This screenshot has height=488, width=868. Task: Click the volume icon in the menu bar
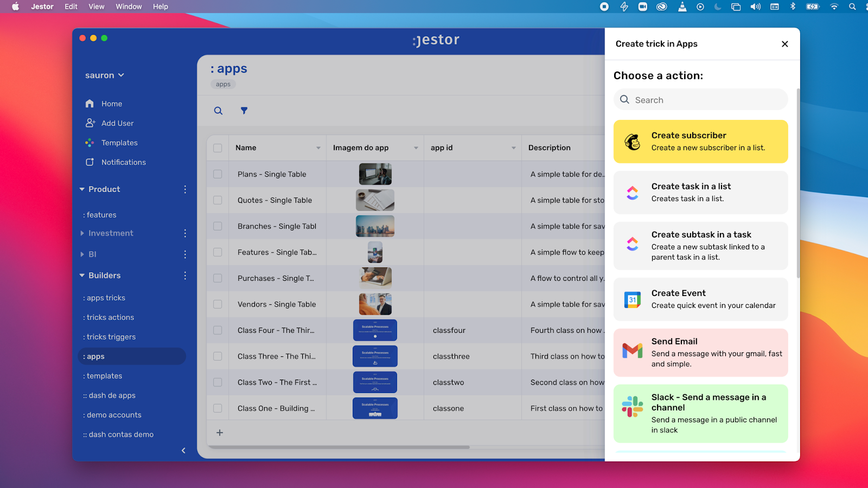[x=755, y=7]
